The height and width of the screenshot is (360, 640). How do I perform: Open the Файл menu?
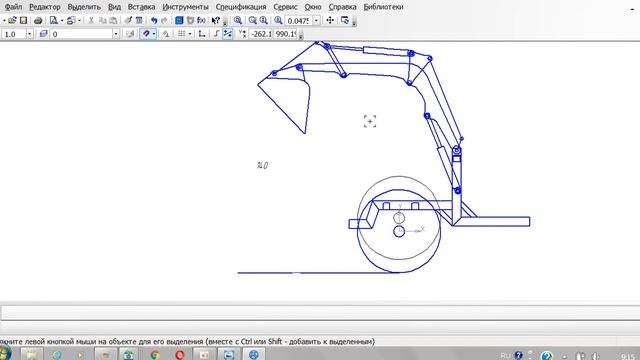pyautogui.click(x=13, y=7)
